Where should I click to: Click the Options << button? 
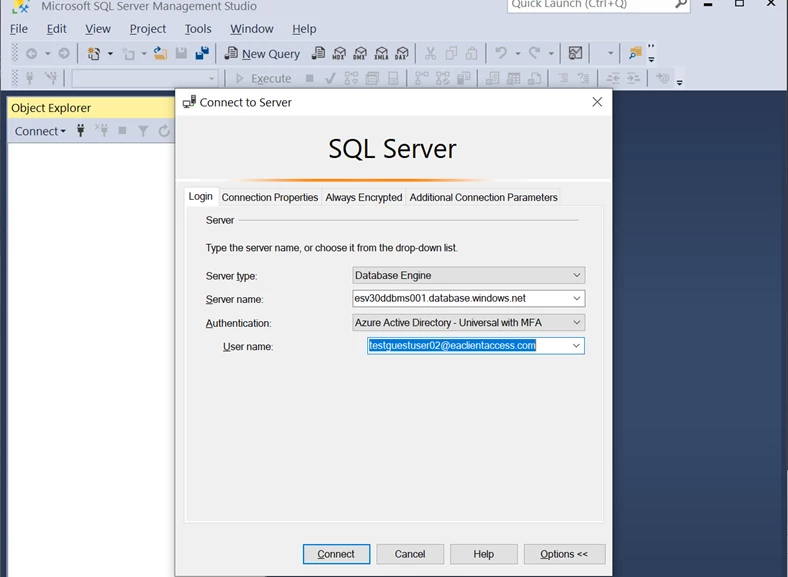click(x=564, y=554)
